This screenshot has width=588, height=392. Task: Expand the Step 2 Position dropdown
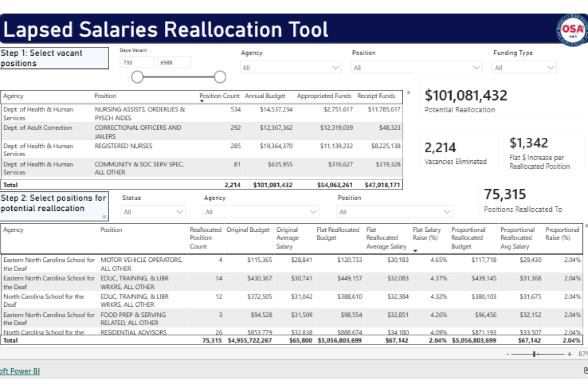[x=395, y=212]
